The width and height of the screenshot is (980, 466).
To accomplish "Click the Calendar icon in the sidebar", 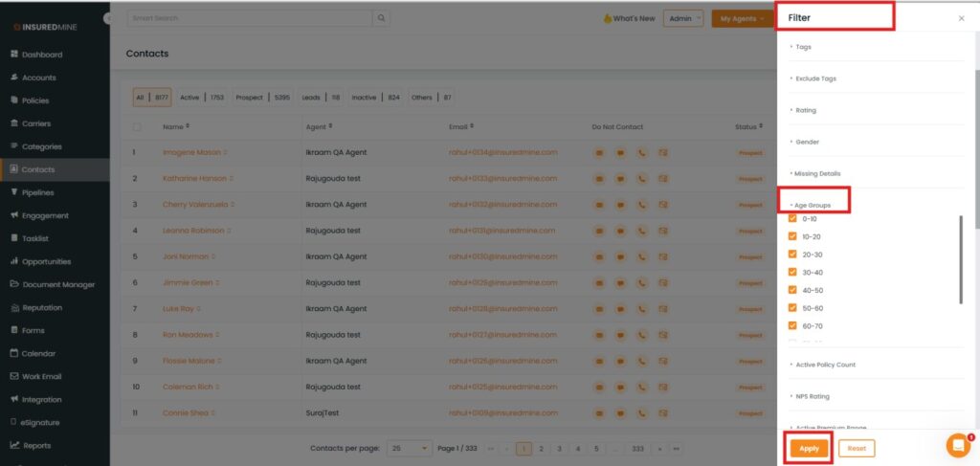I will click(14, 353).
